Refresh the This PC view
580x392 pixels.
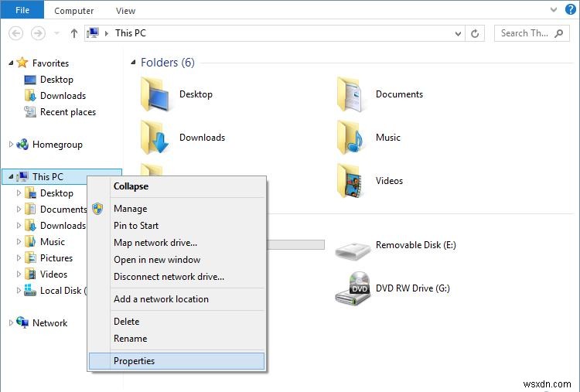[x=475, y=34]
